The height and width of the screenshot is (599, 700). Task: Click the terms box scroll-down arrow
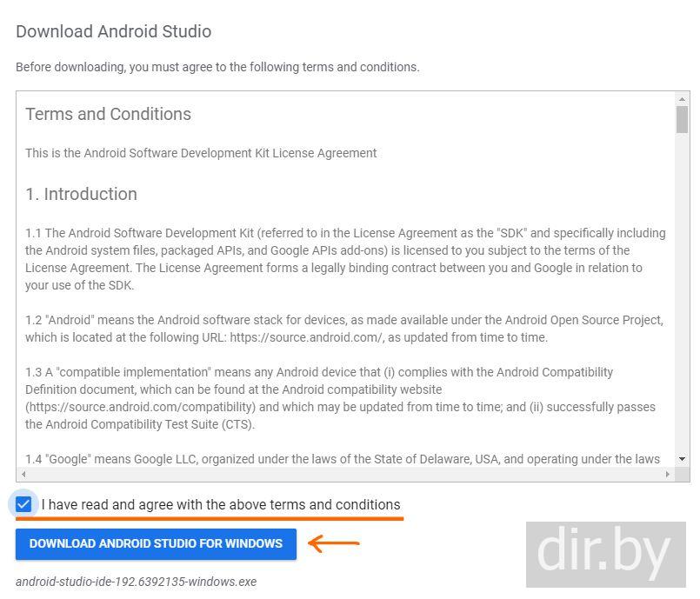[x=682, y=458]
